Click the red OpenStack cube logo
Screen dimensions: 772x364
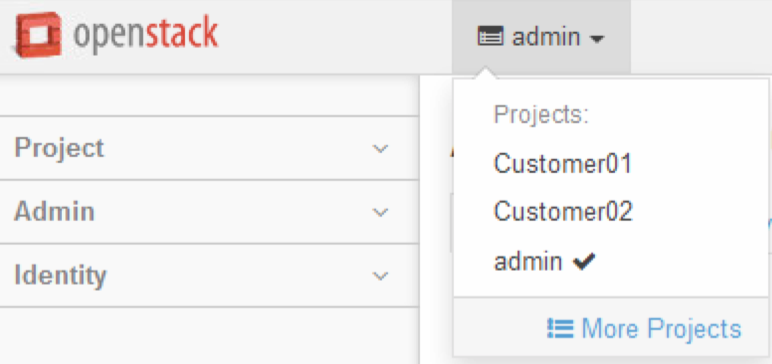pos(38,35)
